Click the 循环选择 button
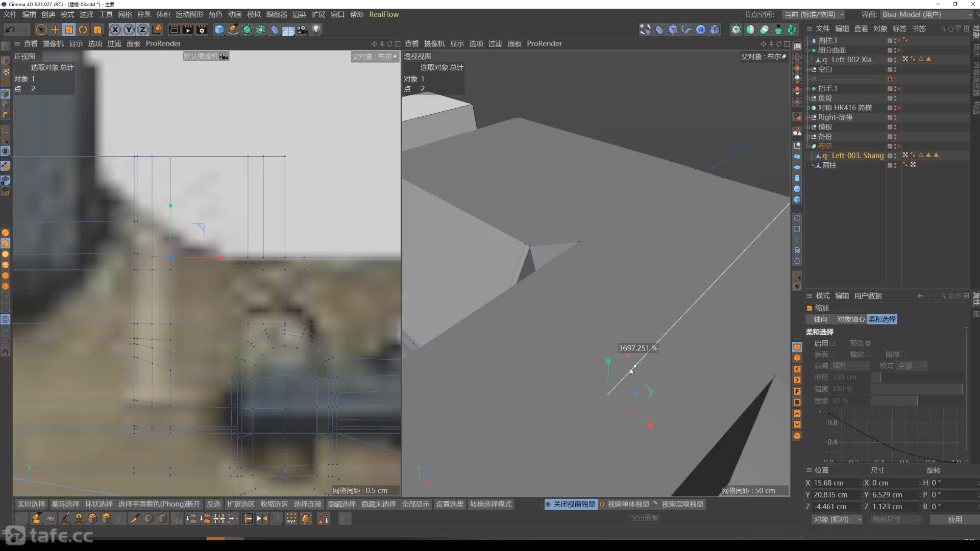 (65, 504)
